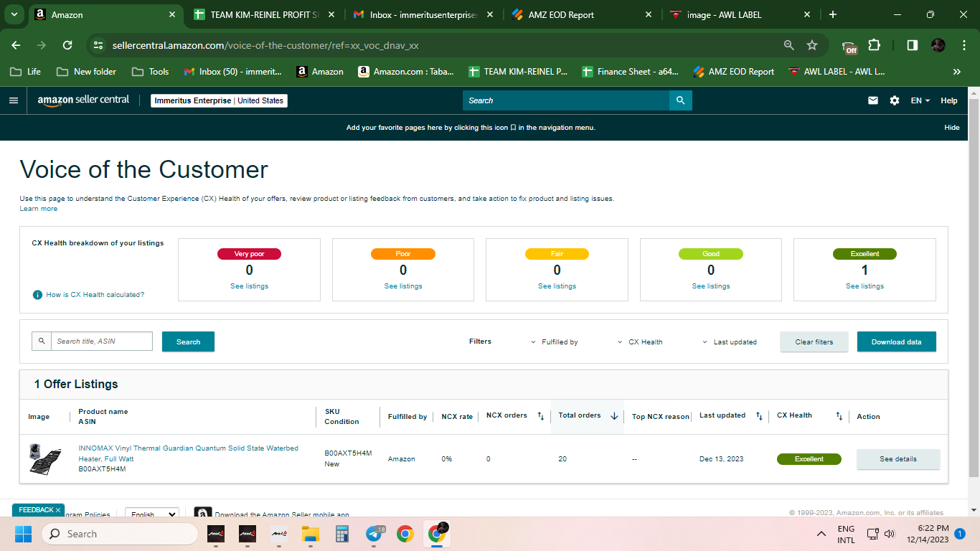Open the INNOMAX Vinyl Thermal Guardian product link

click(188, 453)
